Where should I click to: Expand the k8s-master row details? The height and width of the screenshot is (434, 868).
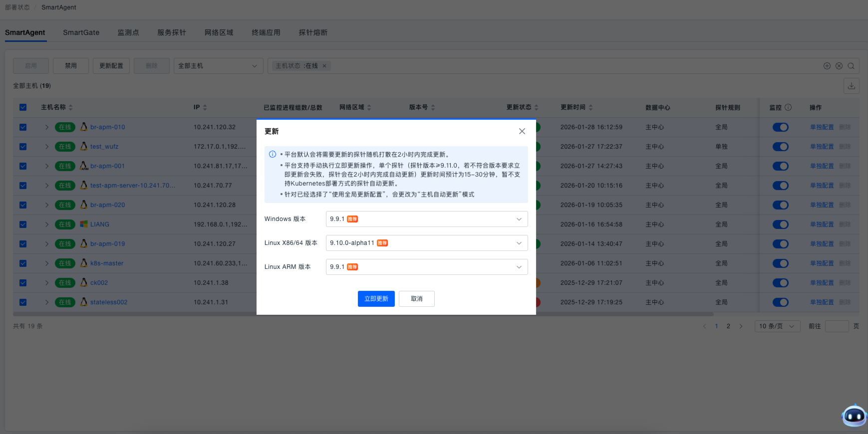pos(46,263)
